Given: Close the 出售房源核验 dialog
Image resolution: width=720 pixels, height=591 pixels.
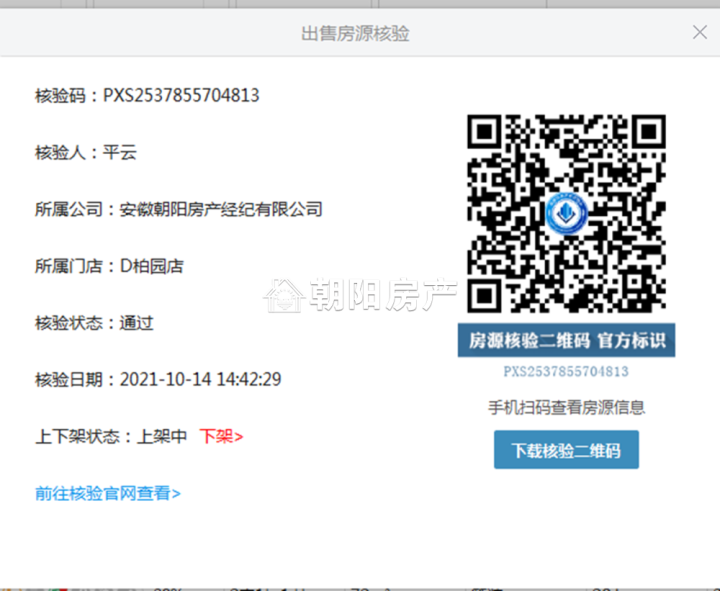Looking at the screenshot, I should pyautogui.click(x=700, y=32).
